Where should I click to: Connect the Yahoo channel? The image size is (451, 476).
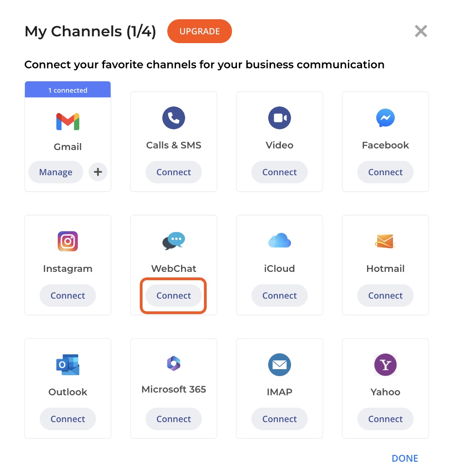[385, 419]
